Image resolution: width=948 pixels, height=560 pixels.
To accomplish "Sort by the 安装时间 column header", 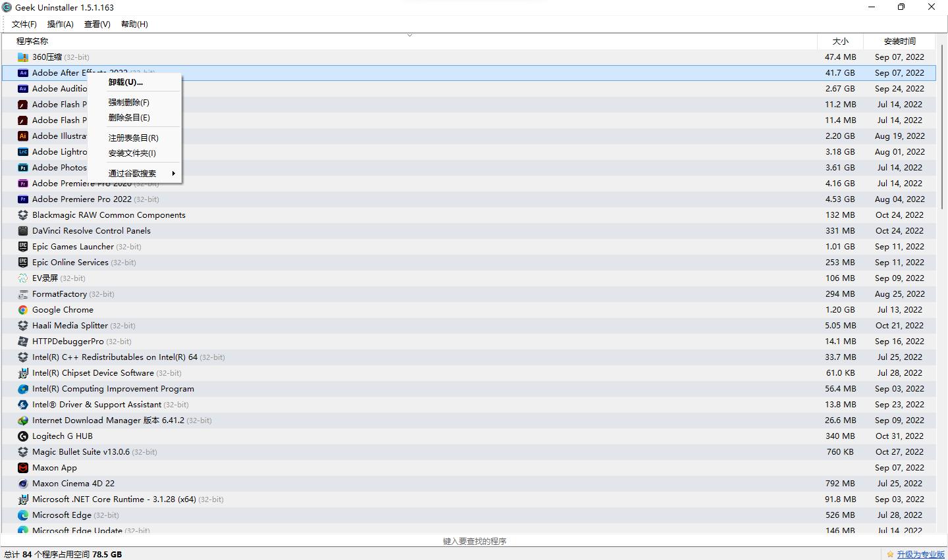I will [x=900, y=41].
